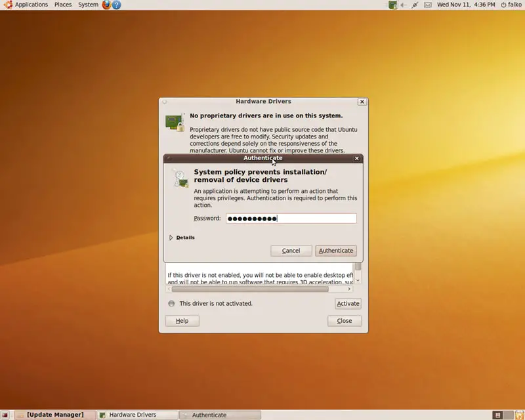Launch Firefox from the top panel
Viewport: 525px width, 420px height.
(106, 5)
